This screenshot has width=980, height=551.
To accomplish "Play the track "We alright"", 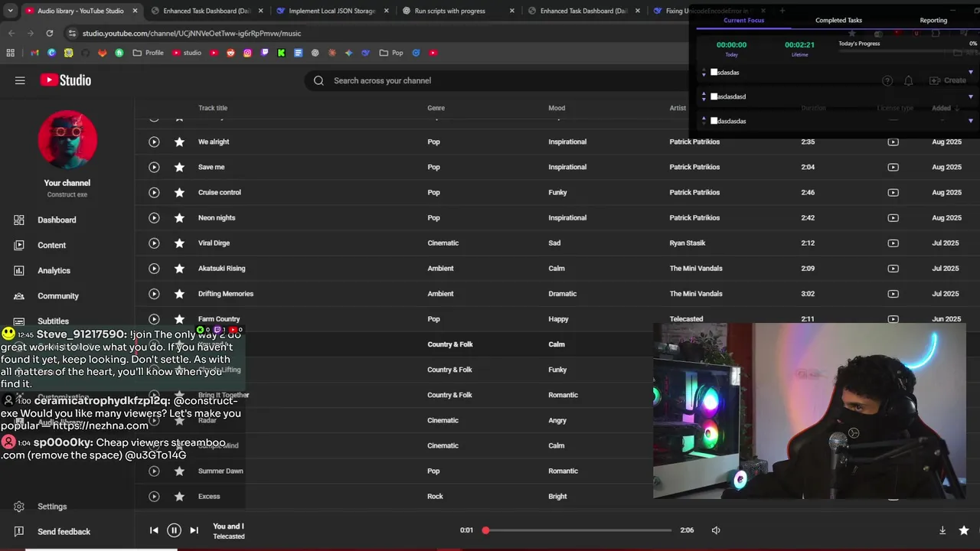I will 154,142.
